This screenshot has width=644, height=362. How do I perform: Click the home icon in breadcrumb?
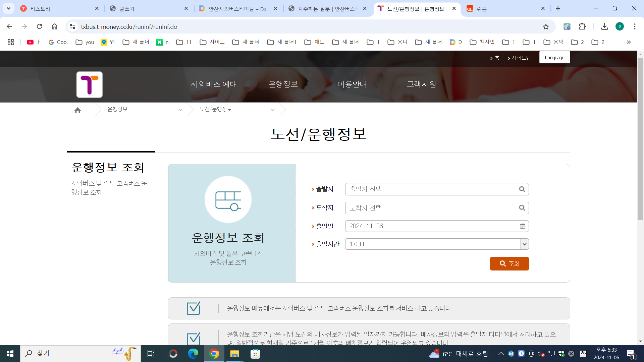click(77, 110)
